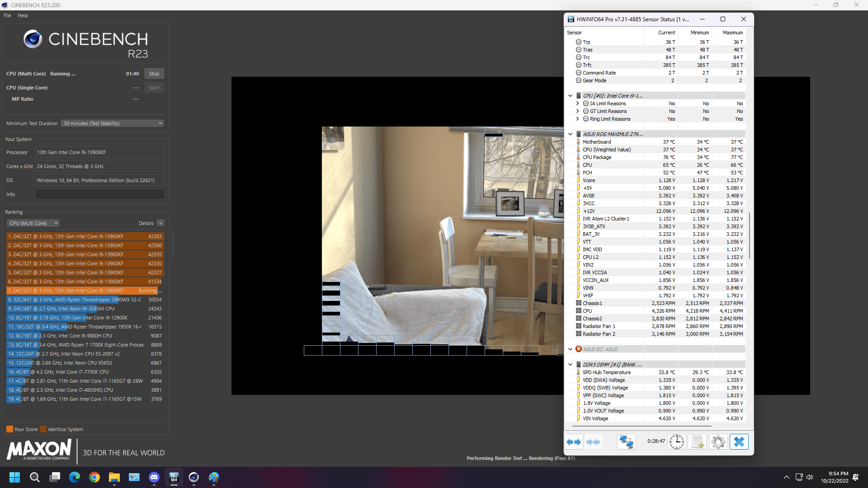Screen dimensions: 868x488
Task: Click the Cinebench logo sphere icon
Action: point(33,39)
